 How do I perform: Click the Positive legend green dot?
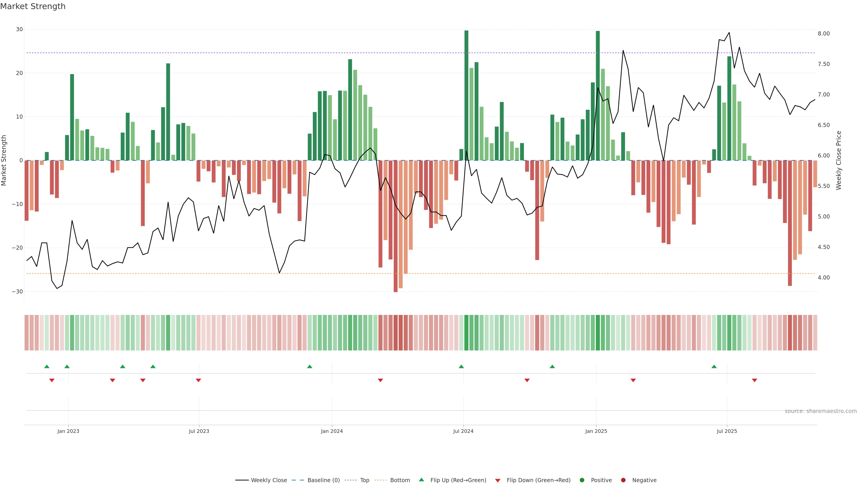point(582,480)
